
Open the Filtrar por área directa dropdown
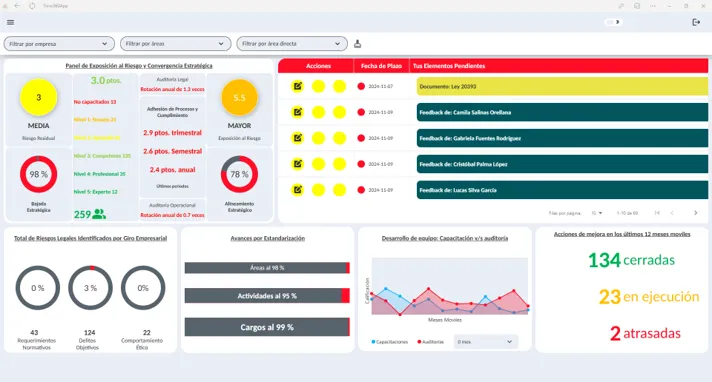[x=292, y=44]
